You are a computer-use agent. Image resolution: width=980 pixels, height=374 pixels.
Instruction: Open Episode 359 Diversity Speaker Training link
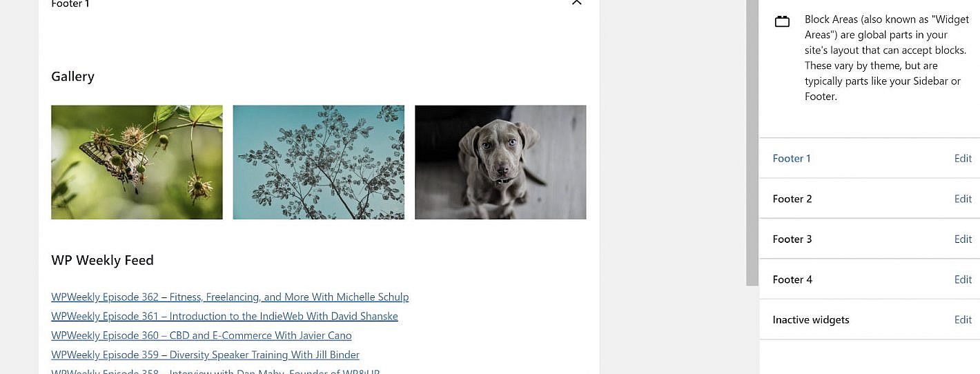[x=205, y=355]
